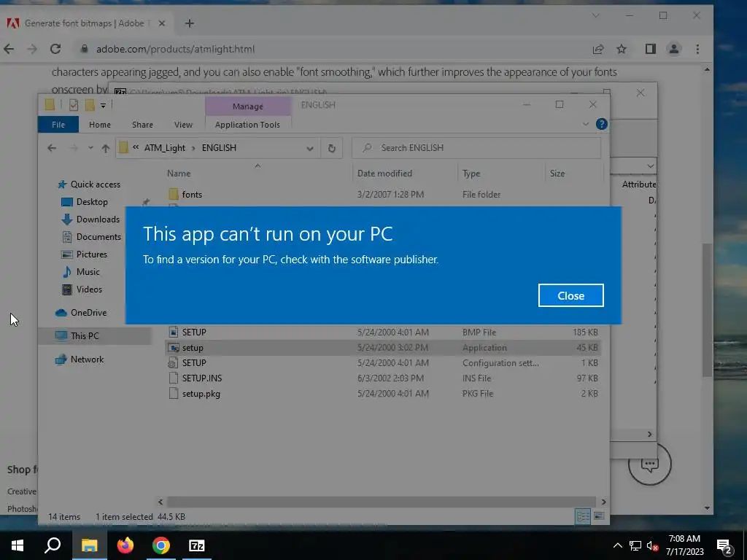Open the View ribbon tab

tap(183, 124)
